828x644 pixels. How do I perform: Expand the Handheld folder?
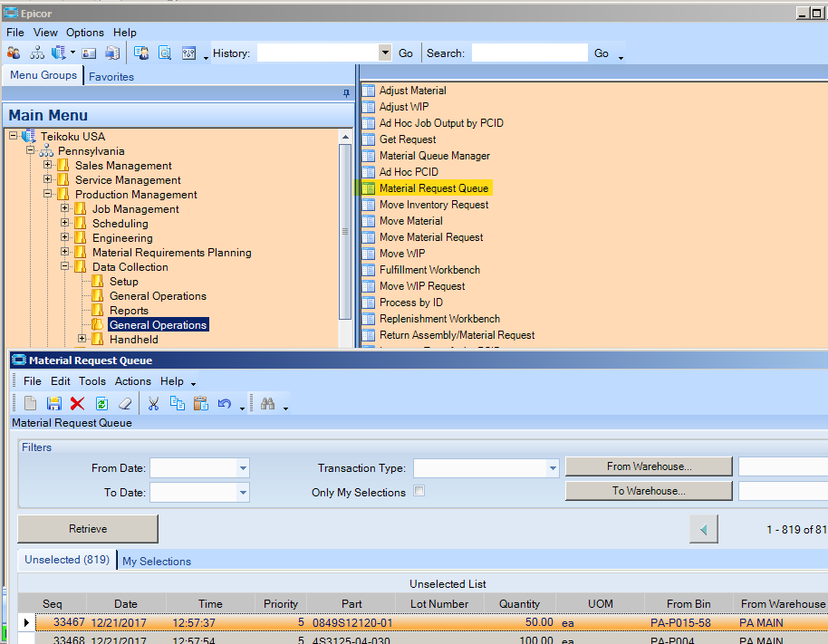[82, 339]
